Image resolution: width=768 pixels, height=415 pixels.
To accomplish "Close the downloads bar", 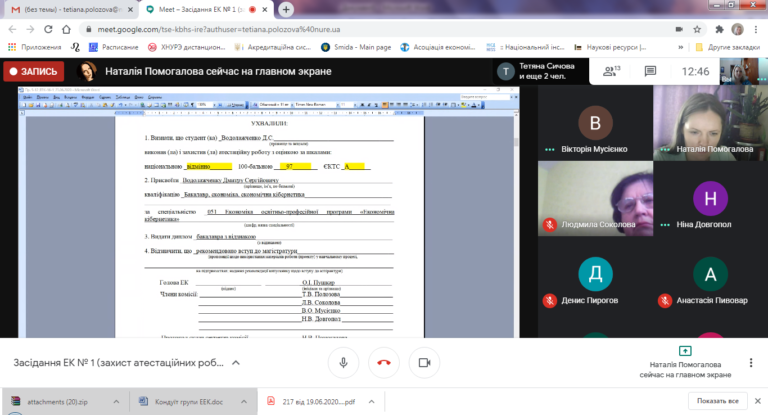I will click(758, 401).
